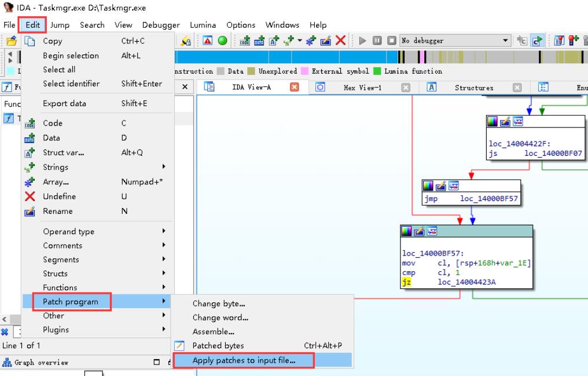Choose Change byte in Patch submenu
588x376 pixels.
262,304
